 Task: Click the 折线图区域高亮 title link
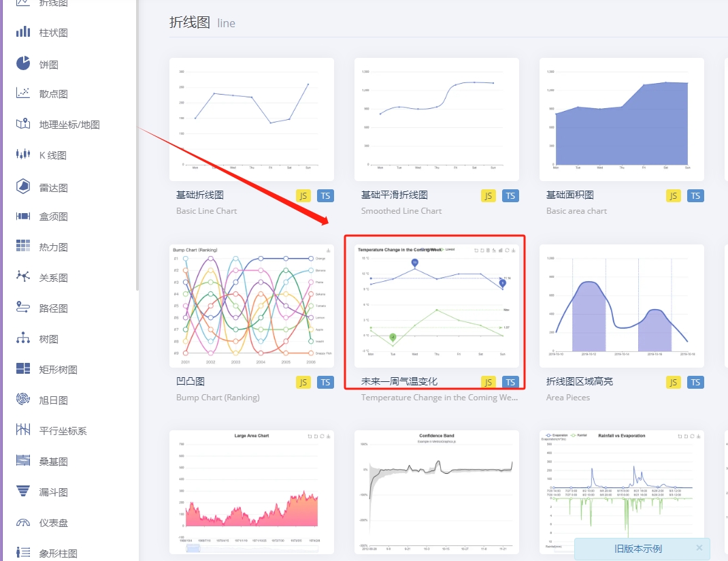pos(580,381)
